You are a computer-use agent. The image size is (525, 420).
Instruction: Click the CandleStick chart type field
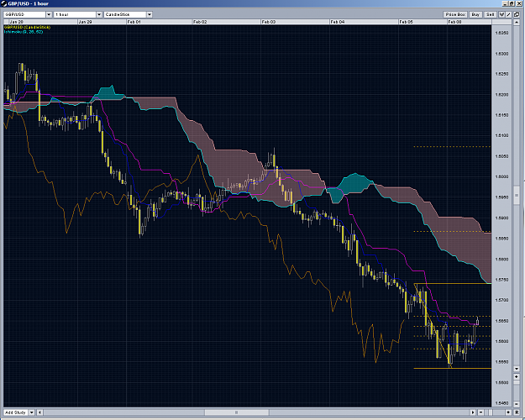pyautogui.click(x=125, y=14)
